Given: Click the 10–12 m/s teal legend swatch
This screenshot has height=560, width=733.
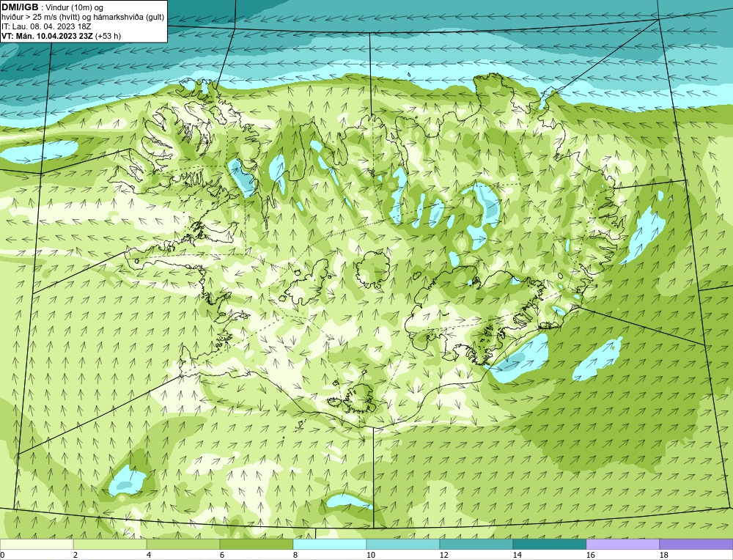Looking at the screenshot, I should click(403, 544).
